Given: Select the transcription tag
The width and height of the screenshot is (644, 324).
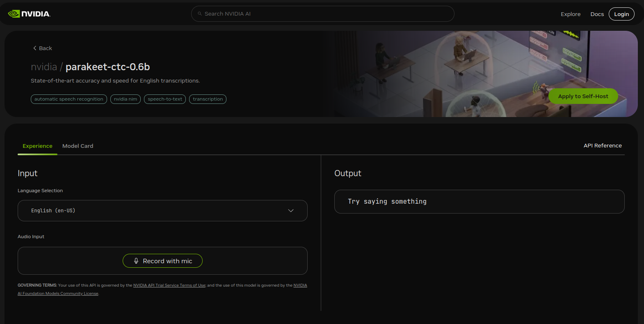Looking at the screenshot, I should coord(208,99).
